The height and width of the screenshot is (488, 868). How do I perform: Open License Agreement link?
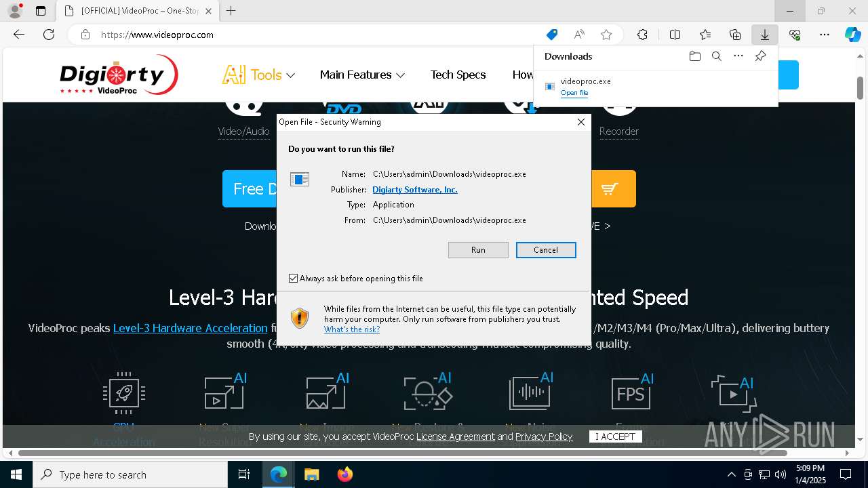[x=456, y=436]
